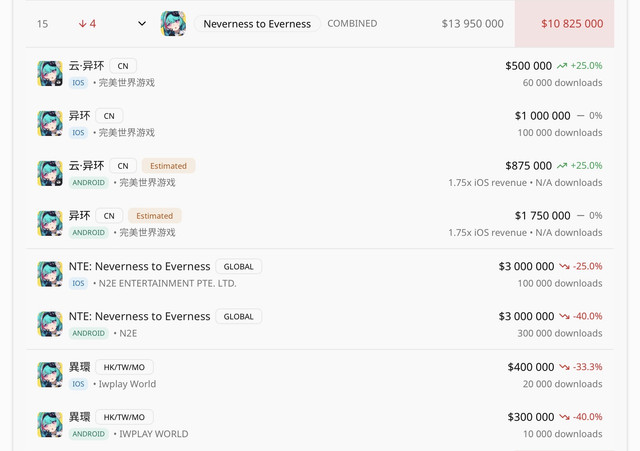Click the $875 000 revenue value
Screen dimensions: 640x451
tap(529, 166)
